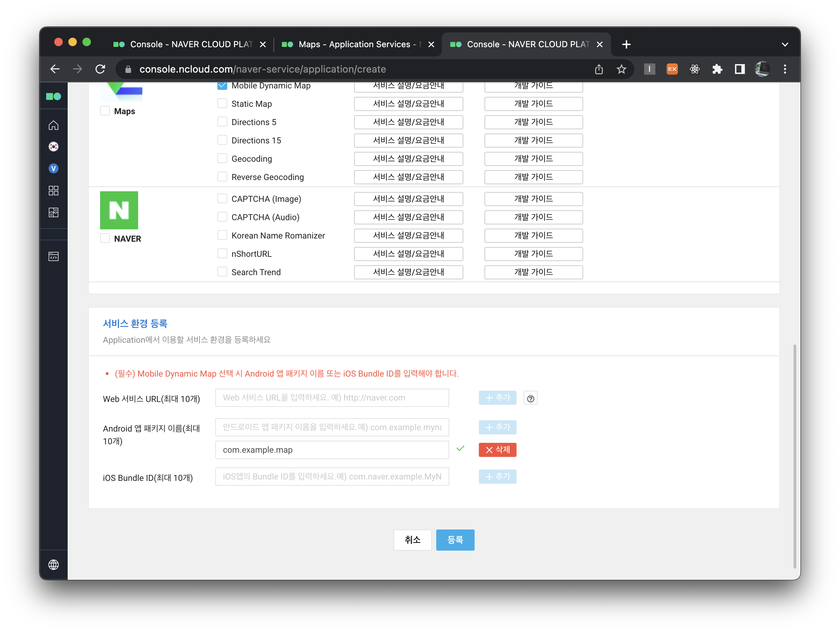Screen dimensions: 840x632
Task: Enable the Directions 5 checkbox
Action: click(x=222, y=122)
